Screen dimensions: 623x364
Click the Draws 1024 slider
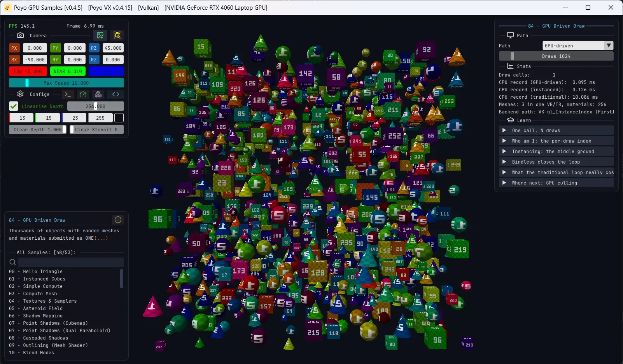pos(556,56)
